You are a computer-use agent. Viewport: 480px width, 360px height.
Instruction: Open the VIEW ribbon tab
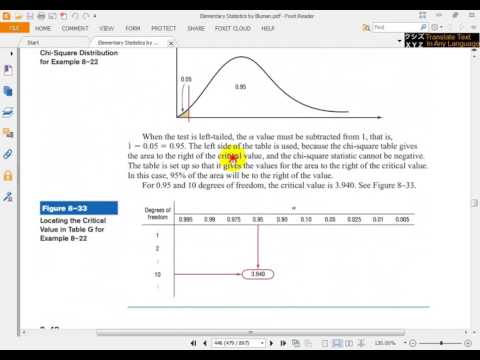107,28
